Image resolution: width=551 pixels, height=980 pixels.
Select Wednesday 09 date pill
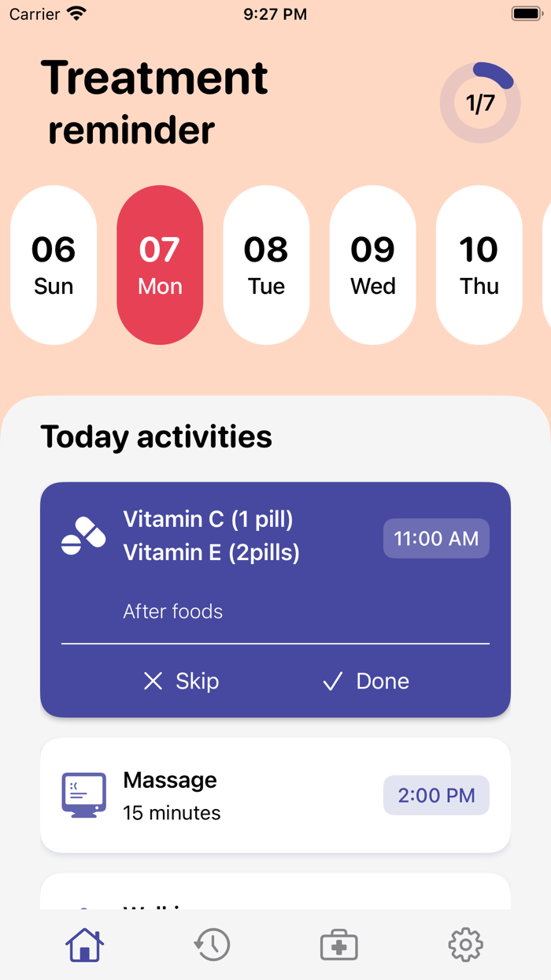372,265
